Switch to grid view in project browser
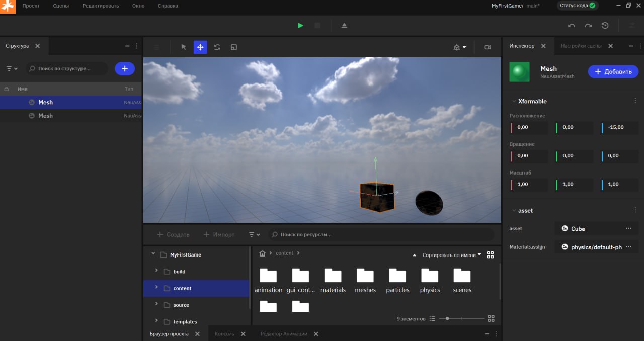 pos(491,255)
